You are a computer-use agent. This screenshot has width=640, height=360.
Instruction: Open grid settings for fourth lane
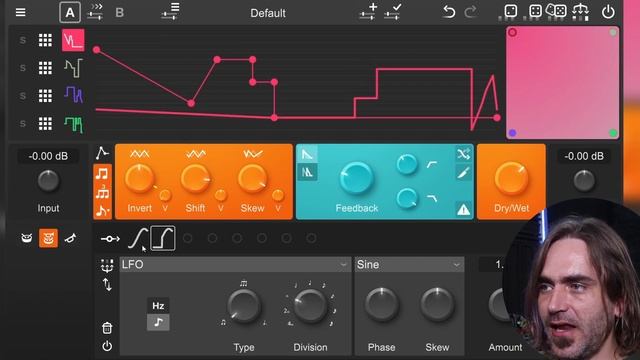45,123
